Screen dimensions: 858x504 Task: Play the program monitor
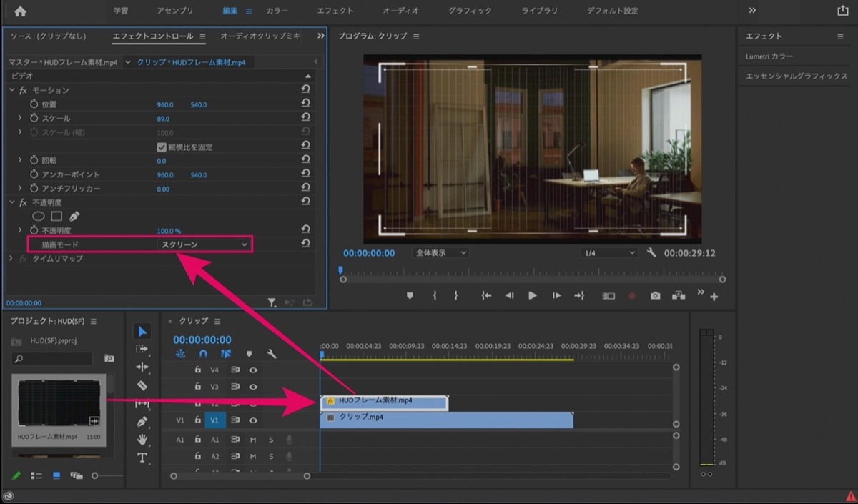click(x=533, y=295)
